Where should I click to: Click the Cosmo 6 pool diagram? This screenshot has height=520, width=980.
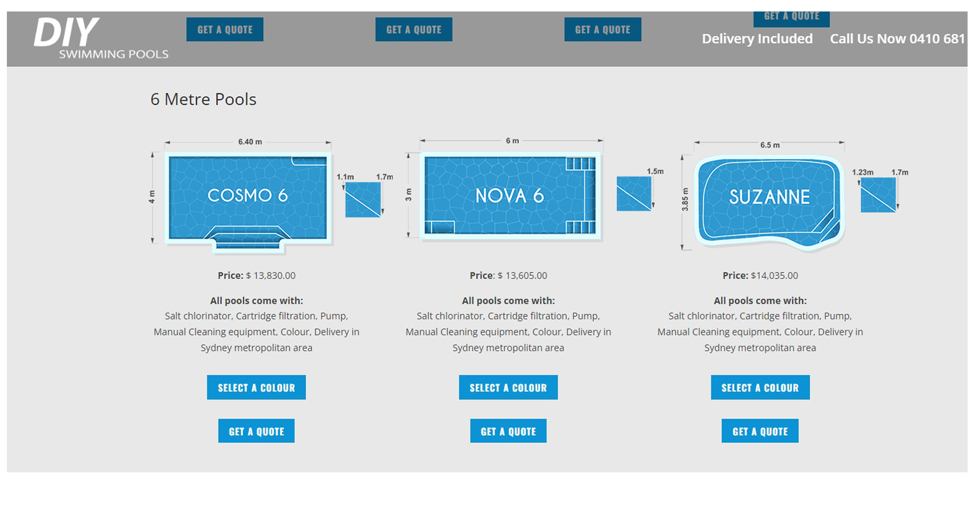pos(247,198)
